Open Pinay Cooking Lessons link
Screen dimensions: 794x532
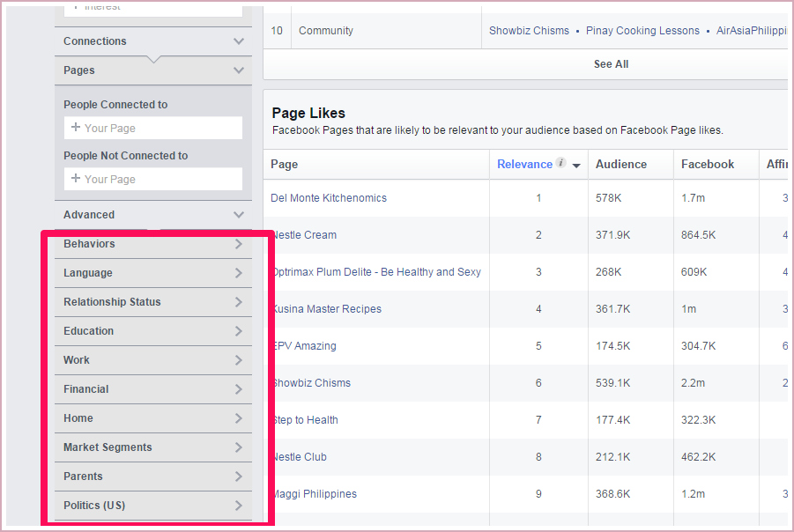642,31
